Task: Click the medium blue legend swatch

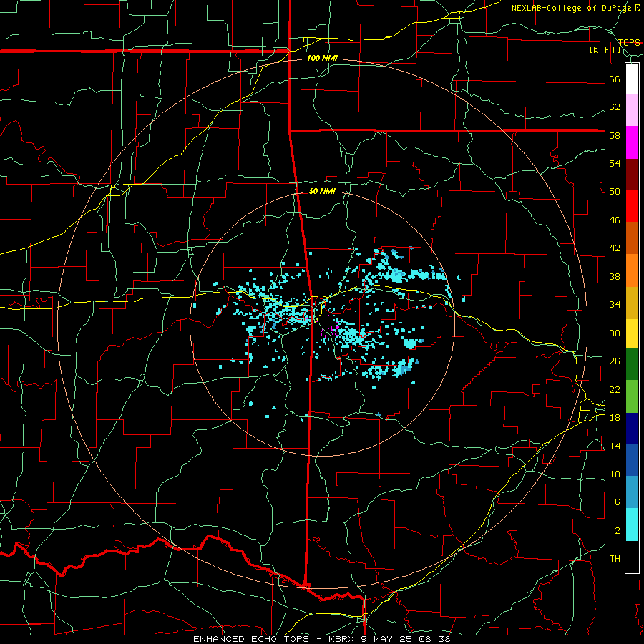Action: pos(632,460)
